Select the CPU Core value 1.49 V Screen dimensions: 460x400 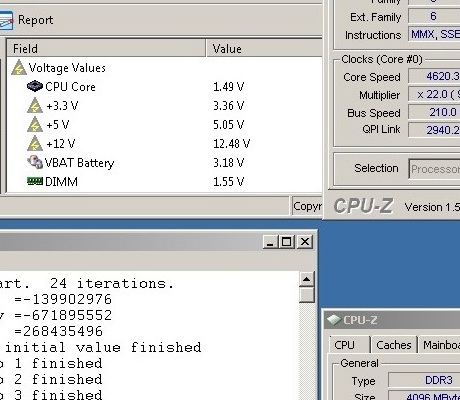click(228, 87)
